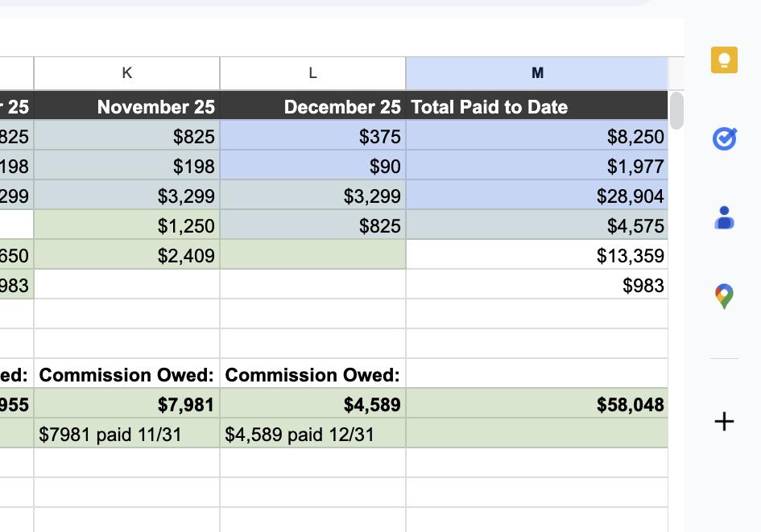Click the Commission Owed cell in column L
This screenshot has height=532, width=761.
312,375
